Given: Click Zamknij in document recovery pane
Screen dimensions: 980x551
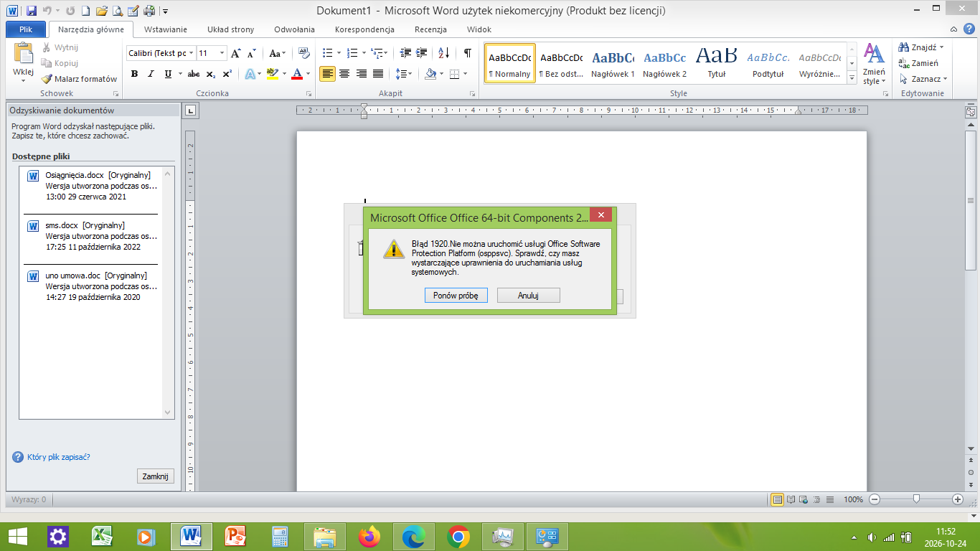Looking at the screenshot, I should tap(155, 476).
